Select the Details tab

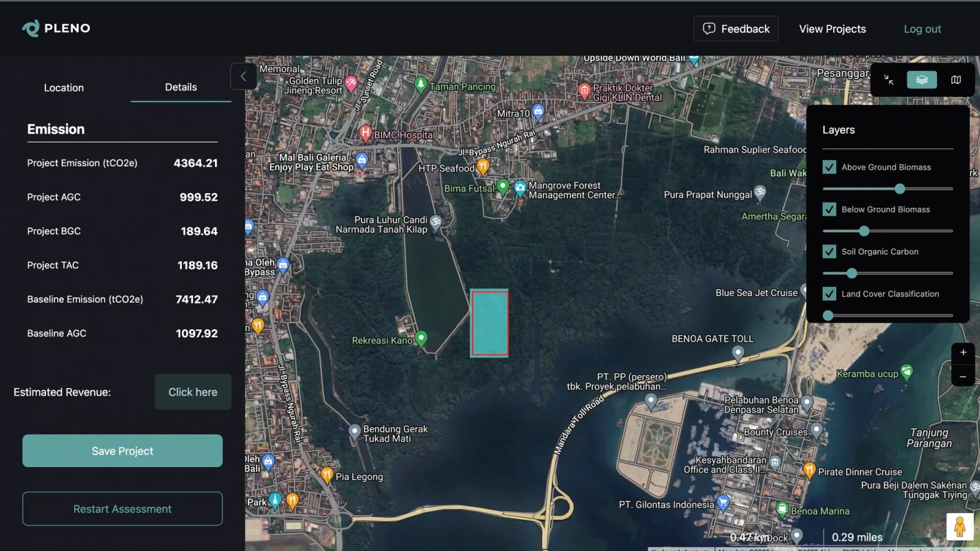click(181, 87)
